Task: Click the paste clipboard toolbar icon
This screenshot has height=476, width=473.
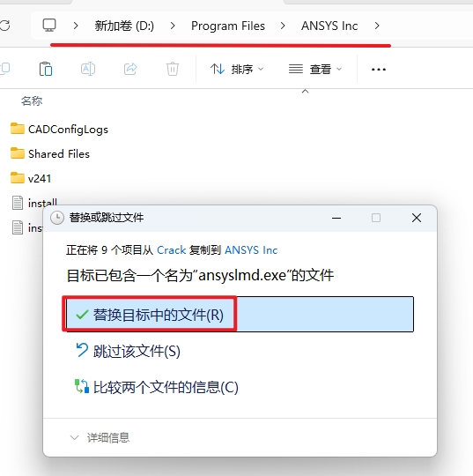Action: [x=46, y=69]
